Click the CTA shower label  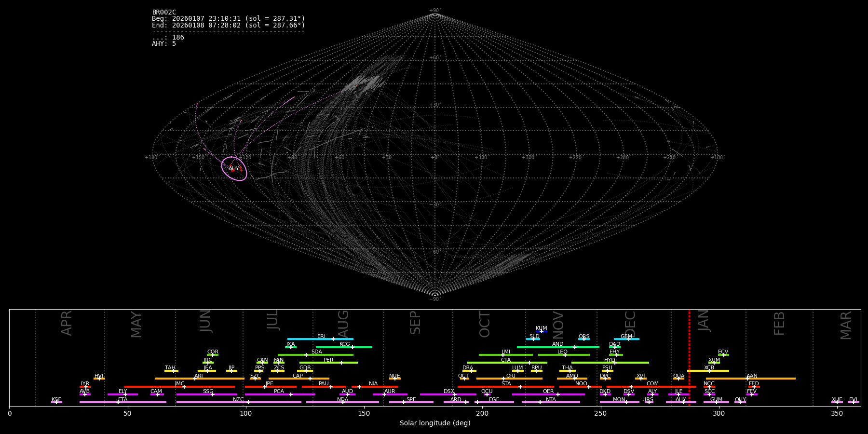tap(505, 360)
